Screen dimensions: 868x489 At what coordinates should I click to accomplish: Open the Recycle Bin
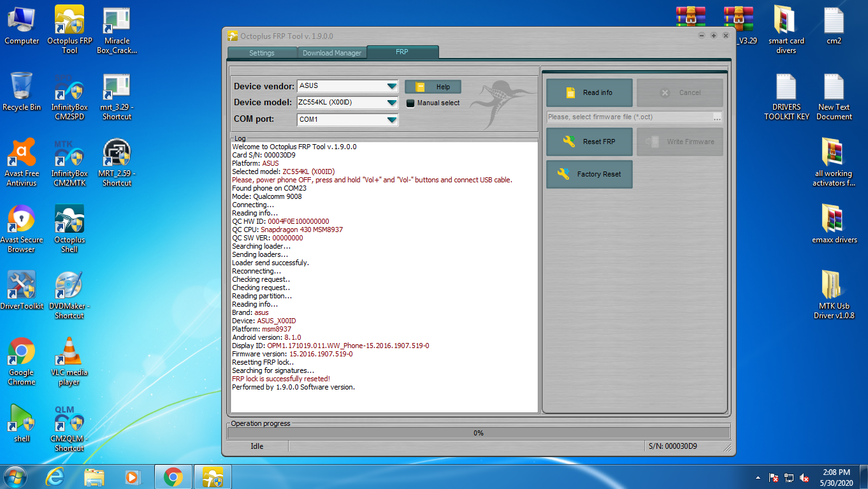pos(22,92)
